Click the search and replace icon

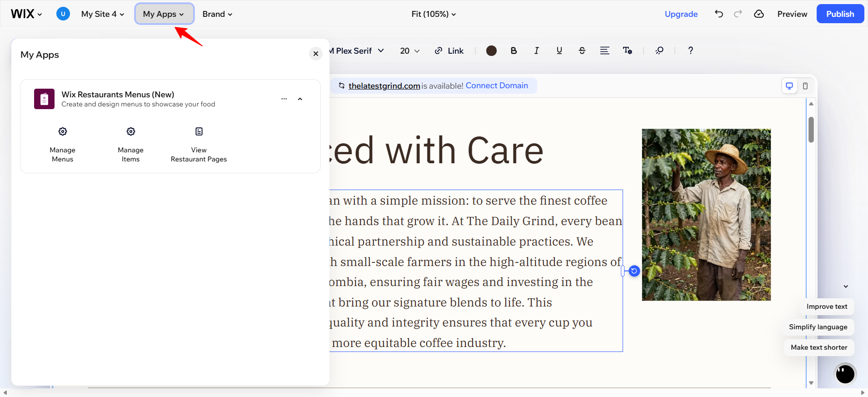659,50
